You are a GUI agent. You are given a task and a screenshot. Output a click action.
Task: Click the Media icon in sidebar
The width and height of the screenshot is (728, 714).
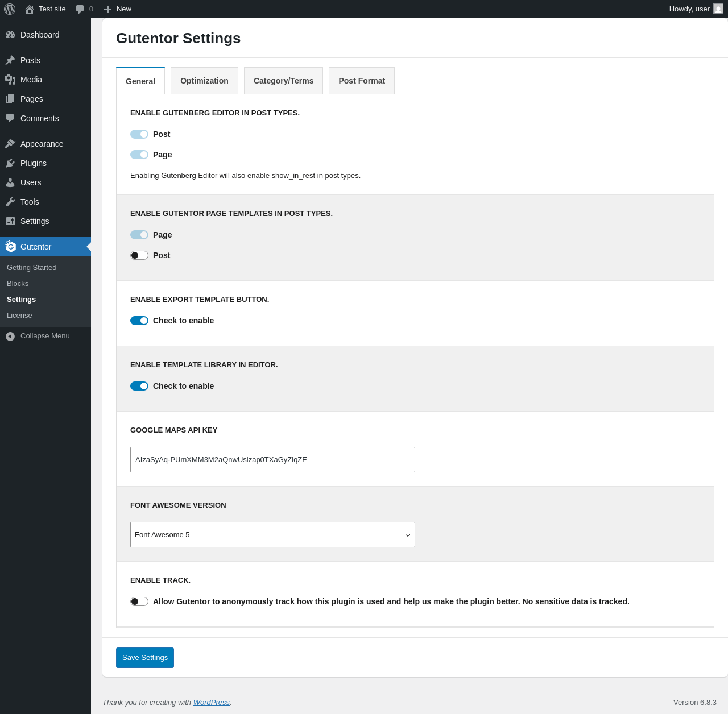click(10, 80)
